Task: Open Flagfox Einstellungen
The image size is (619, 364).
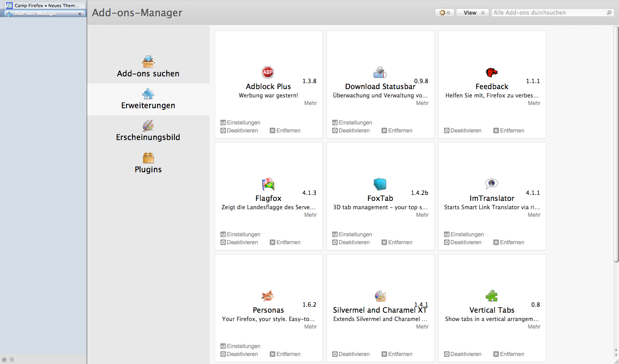Action: click(x=240, y=234)
